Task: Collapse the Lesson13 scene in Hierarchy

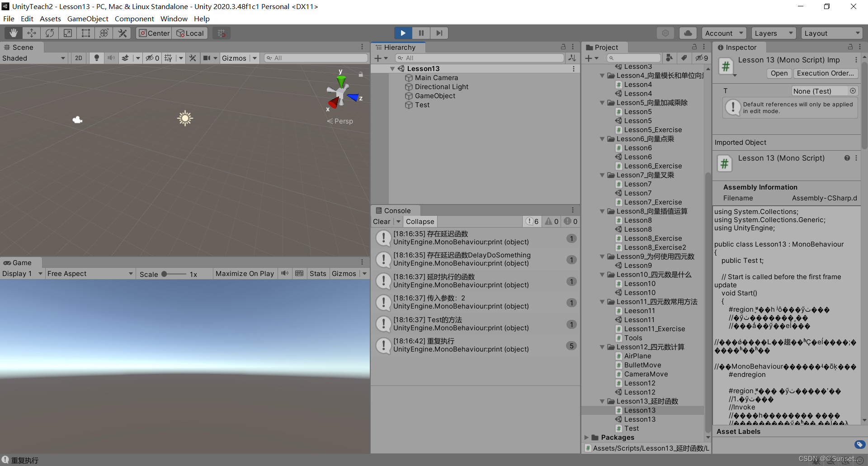Action: (x=392, y=69)
